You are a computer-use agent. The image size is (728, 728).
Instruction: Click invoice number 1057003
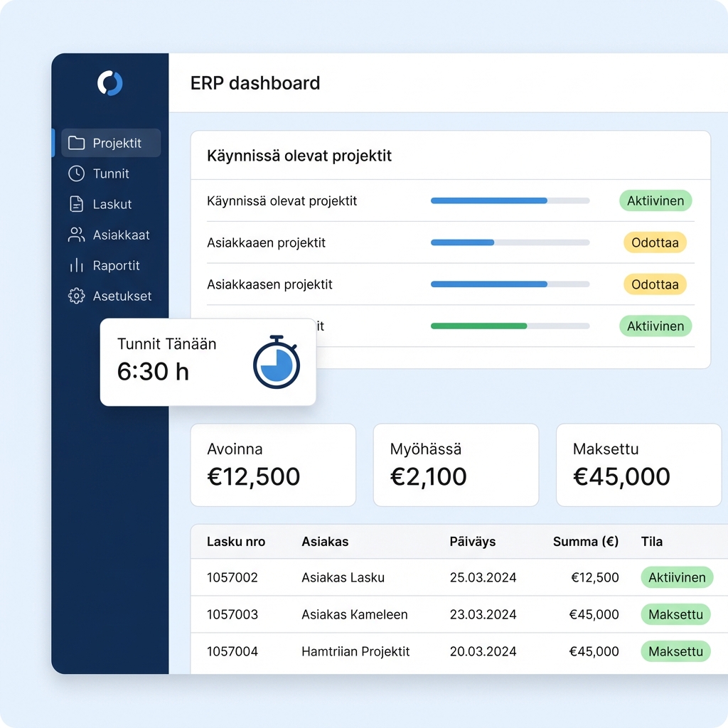point(232,614)
